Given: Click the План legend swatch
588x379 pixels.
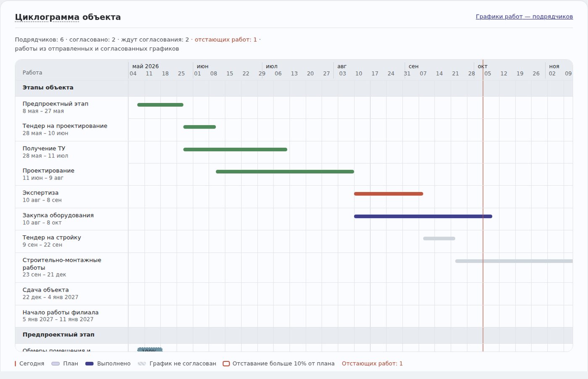Looking at the screenshot, I should [x=55, y=363].
